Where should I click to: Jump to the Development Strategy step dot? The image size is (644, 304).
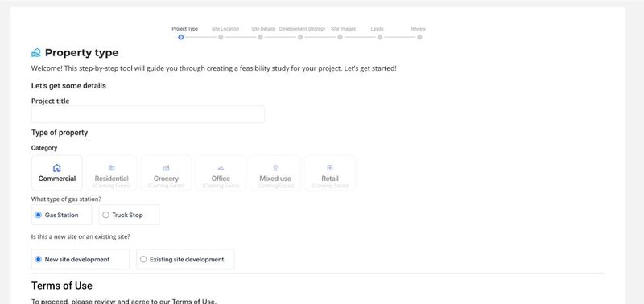pyautogui.click(x=300, y=37)
